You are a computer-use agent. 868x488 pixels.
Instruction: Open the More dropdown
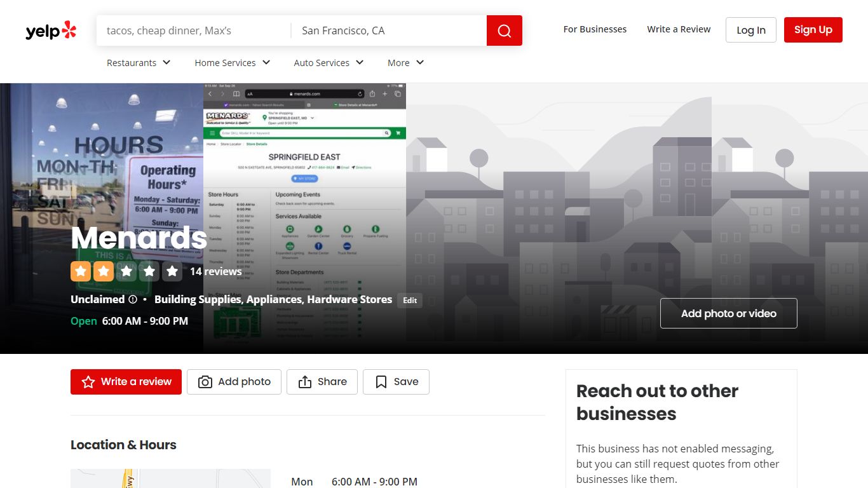405,63
